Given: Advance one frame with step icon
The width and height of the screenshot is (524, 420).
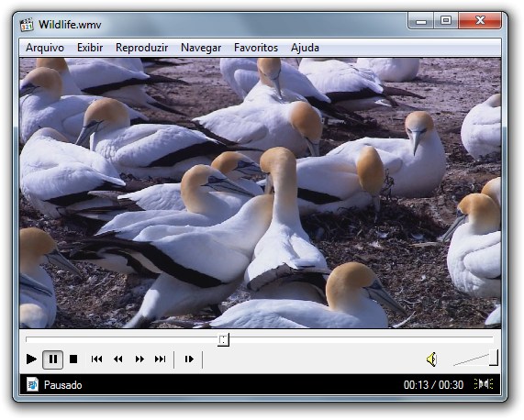Looking at the screenshot, I should tap(189, 359).
